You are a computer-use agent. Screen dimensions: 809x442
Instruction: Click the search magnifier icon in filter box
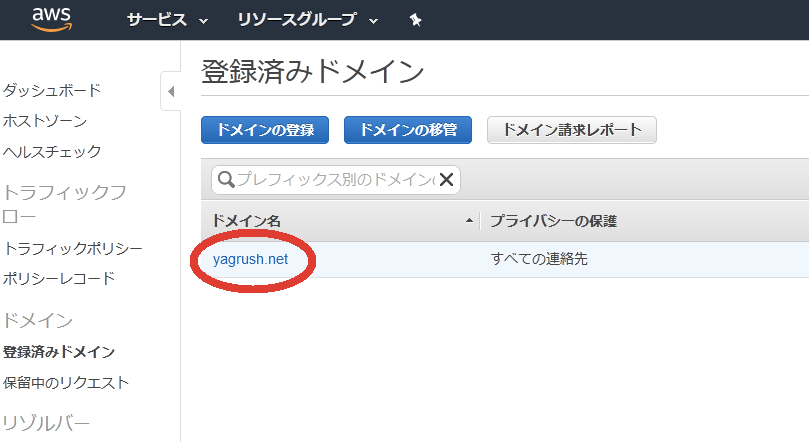226,180
